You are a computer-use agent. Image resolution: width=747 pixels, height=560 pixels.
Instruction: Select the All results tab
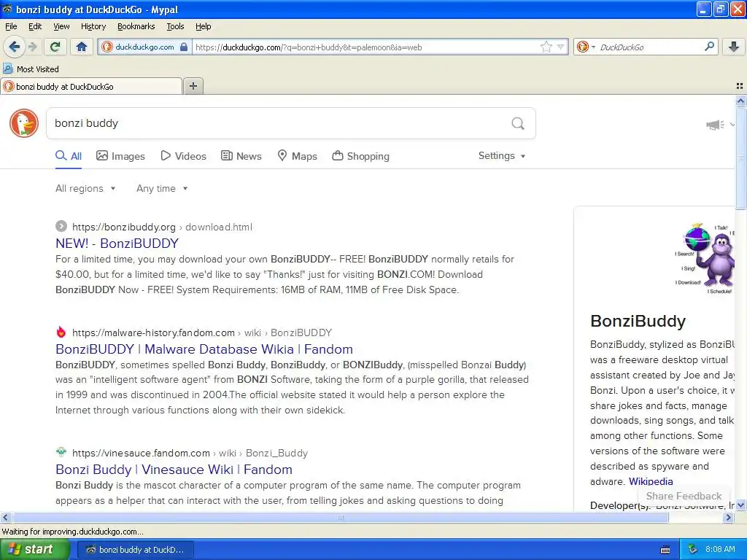(69, 156)
